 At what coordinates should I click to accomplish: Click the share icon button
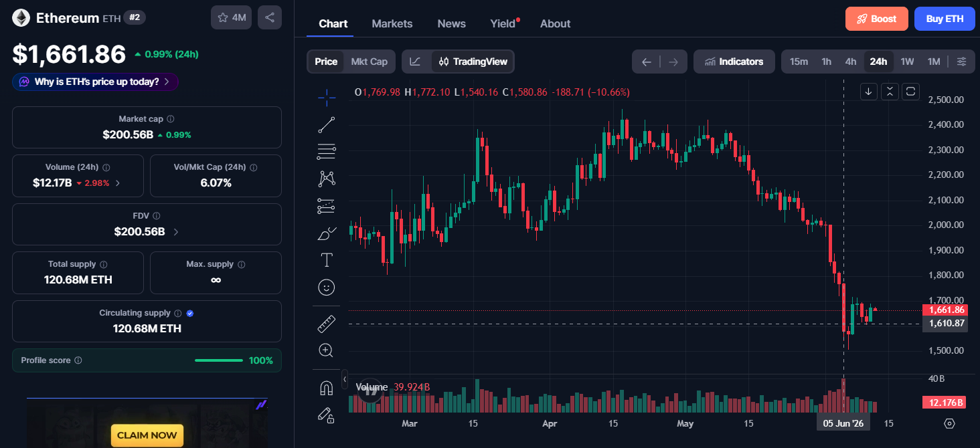click(270, 17)
